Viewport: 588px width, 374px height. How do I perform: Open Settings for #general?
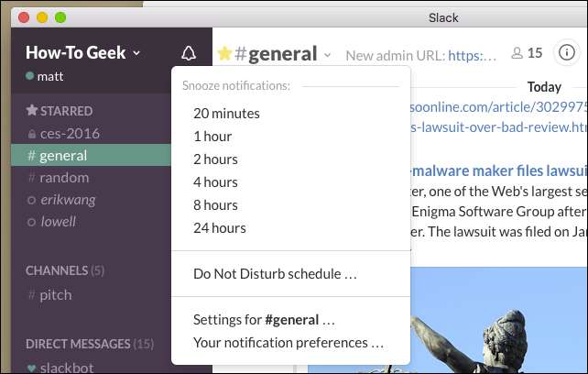[x=264, y=320]
